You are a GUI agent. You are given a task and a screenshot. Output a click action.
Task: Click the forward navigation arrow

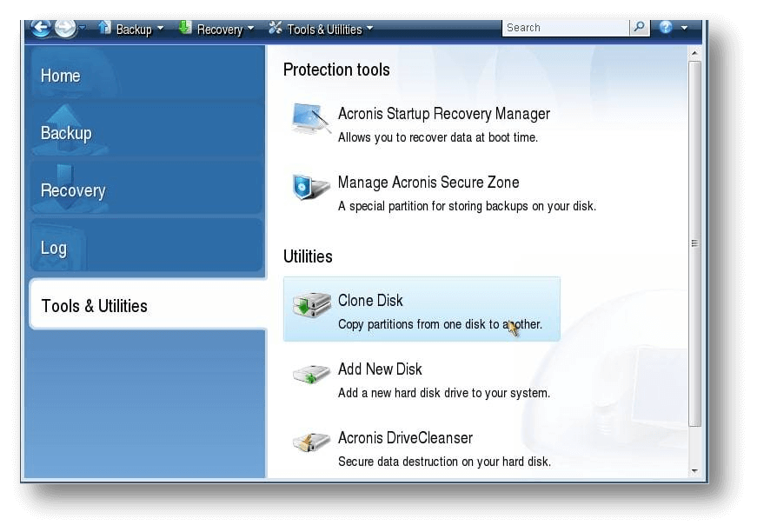[x=65, y=28]
